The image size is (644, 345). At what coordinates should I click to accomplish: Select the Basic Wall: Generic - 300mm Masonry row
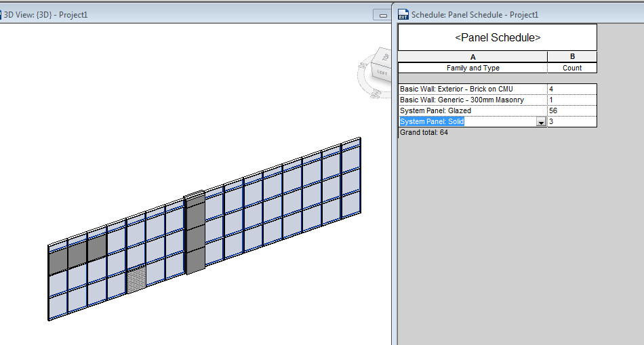click(x=498, y=100)
